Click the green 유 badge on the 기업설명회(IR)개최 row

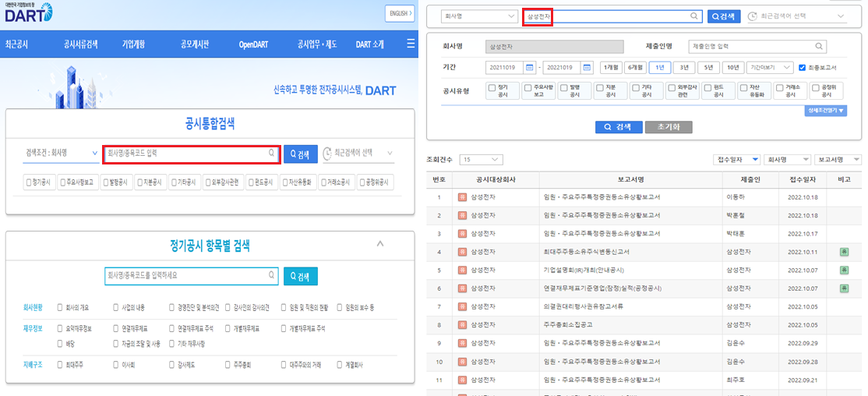[x=844, y=270]
